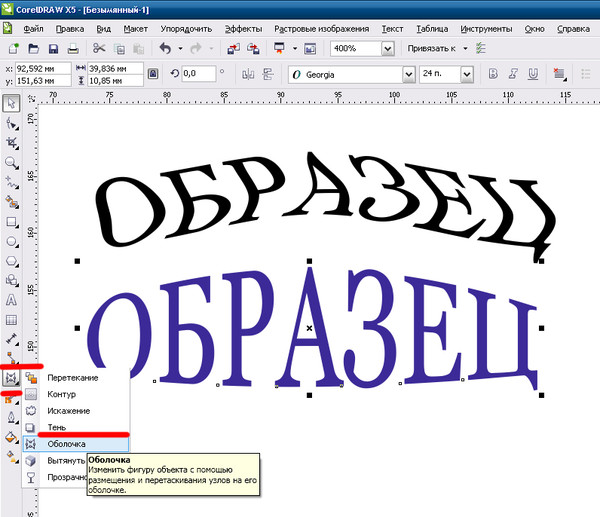This screenshot has width=600, height=517.
Task: Open the Вид menu
Action: 103,29
